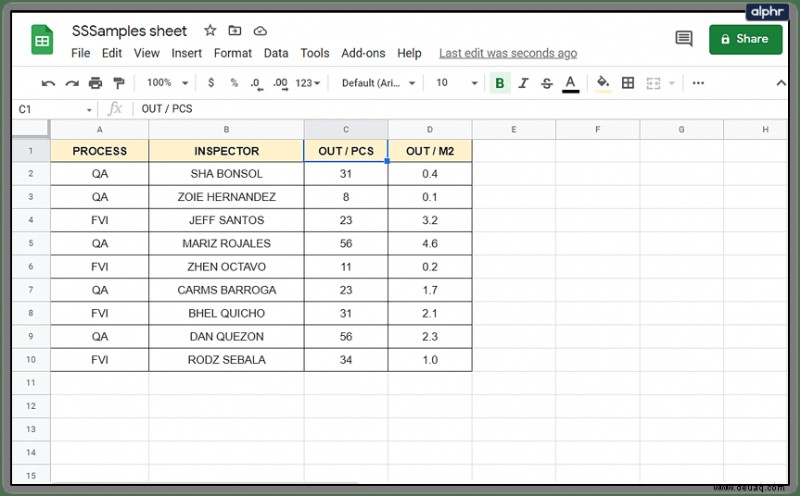Click the Share button

click(745, 39)
